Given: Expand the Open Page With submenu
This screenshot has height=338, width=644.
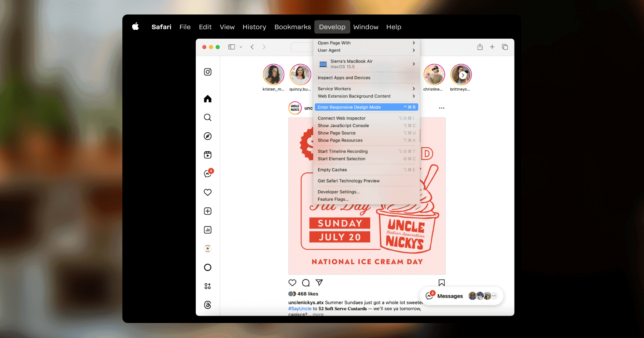Looking at the screenshot, I should click(x=366, y=43).
